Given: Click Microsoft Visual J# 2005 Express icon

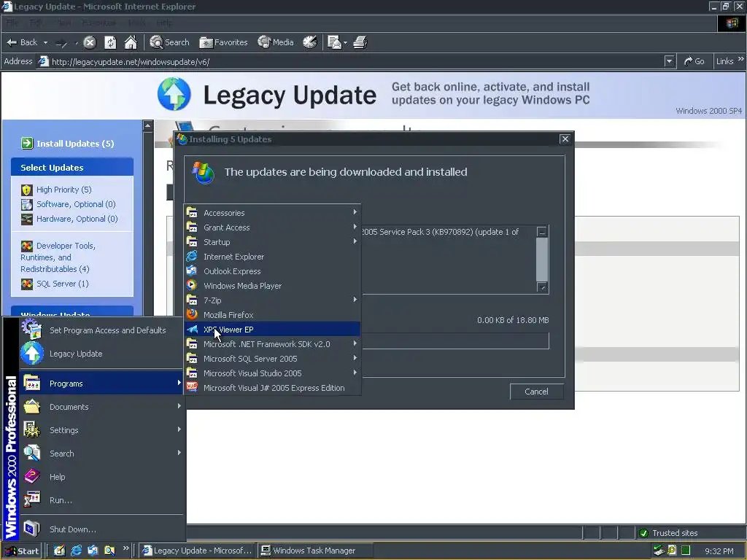Looking at the screenshot, I should point(192,387).
